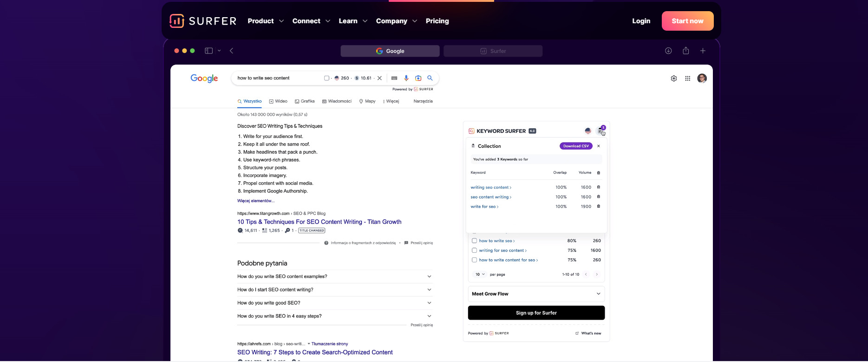Remove 'writing seo content' with its trash icon
The image size is (868, 362).
tap(599, 187)
